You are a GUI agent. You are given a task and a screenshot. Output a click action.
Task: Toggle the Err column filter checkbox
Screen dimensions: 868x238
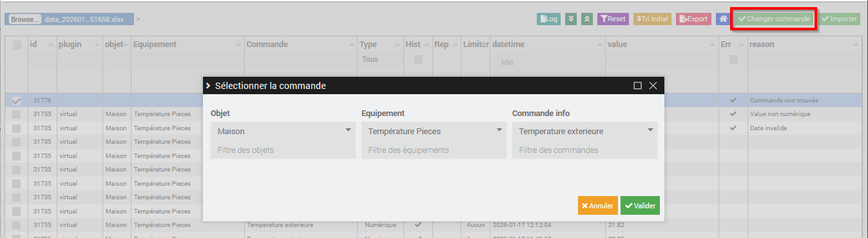tap(733, 59)
